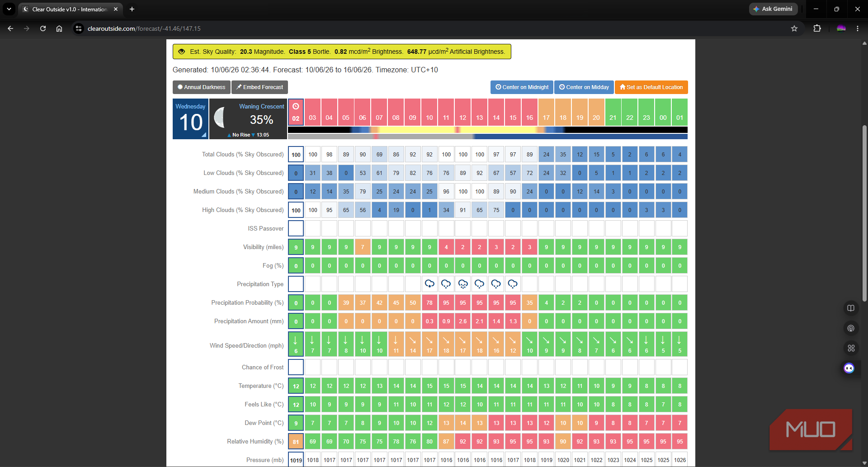Select hour 21 in the timeline header

613,112
